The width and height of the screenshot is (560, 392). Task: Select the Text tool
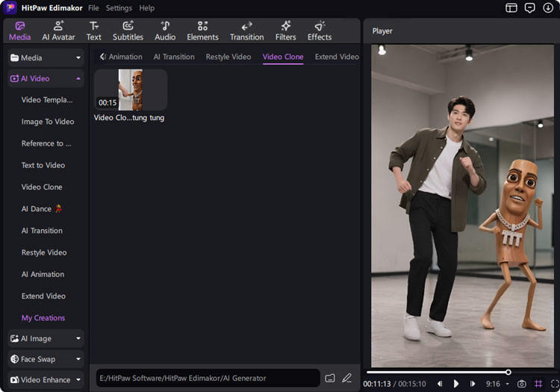coord(94,31)
